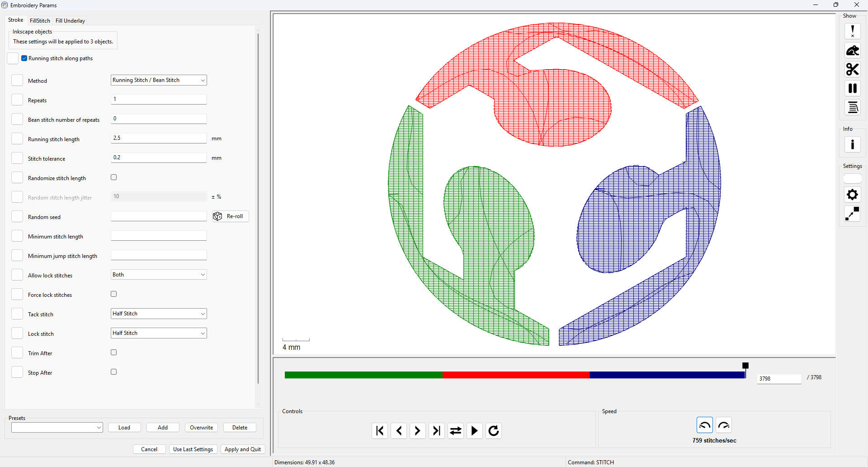Click Use Last Settings button

[193, 449]
